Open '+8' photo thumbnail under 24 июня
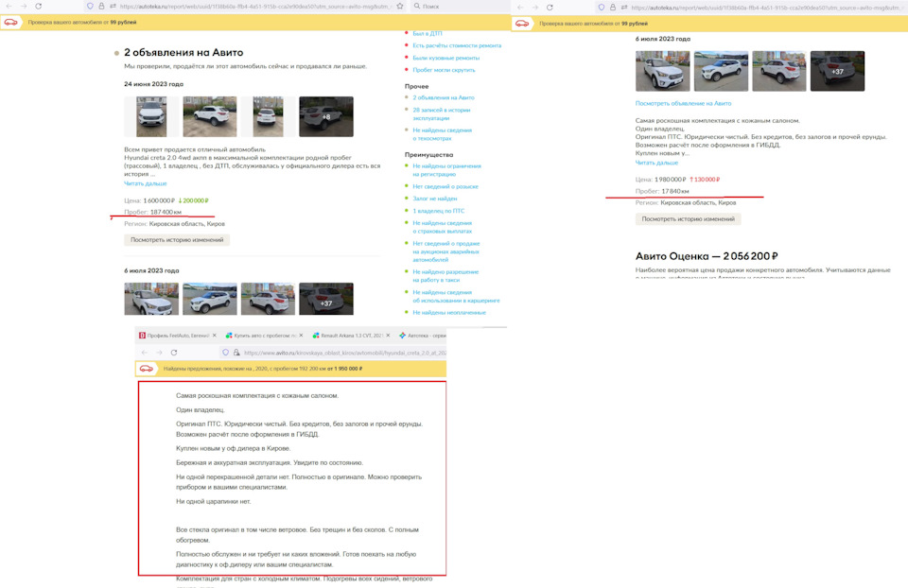The image size is (908, 588). 326,117
